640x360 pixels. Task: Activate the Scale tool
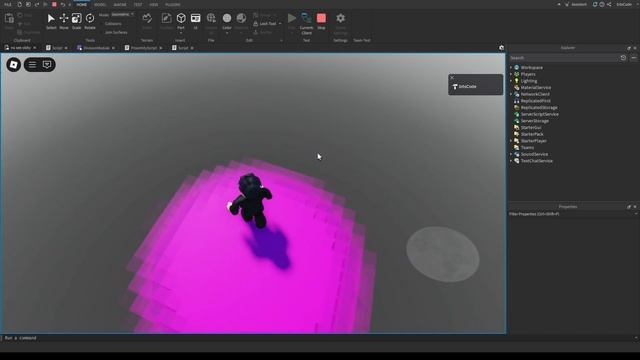click(x=76, y=18)
